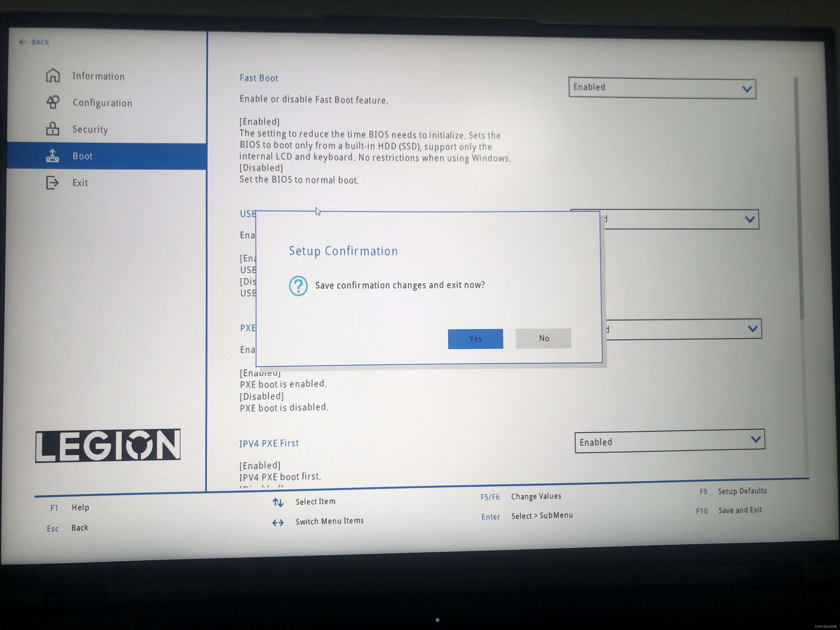Click the question mark dialog icon

[x=298, y=286]
